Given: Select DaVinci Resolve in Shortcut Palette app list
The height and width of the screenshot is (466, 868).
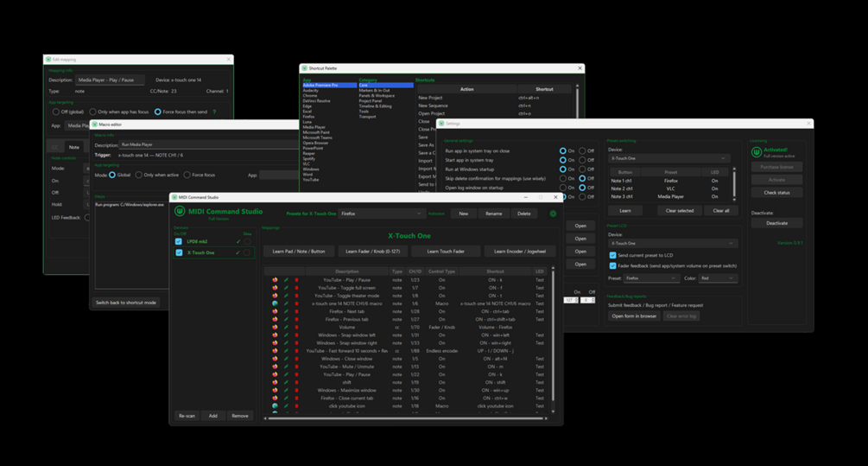Looking at the screenshot, I should 317,101.
